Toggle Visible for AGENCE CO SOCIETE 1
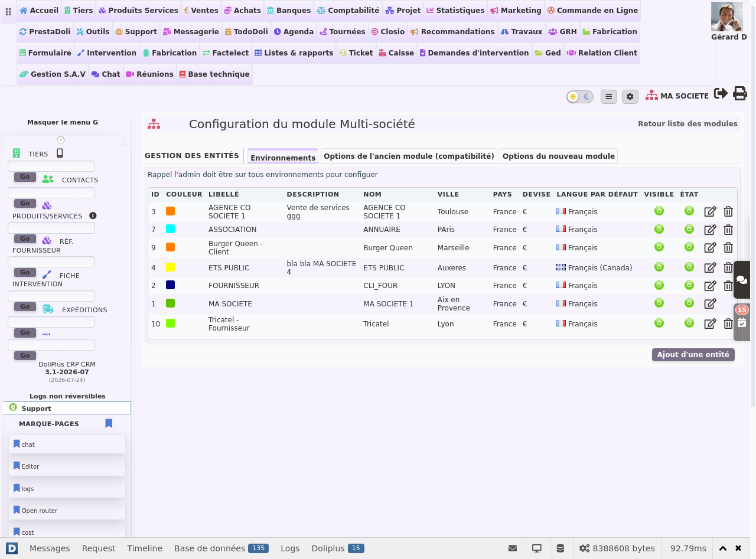This screenshot has width=756, height=559. point(659,211)
